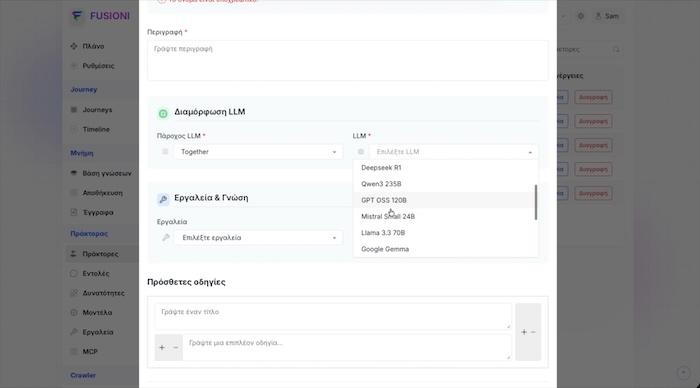The height and width of the screenshot is (388, 700).
Task: Pick Llama 3.3 70B option
Action: click(x=444, y=233)
